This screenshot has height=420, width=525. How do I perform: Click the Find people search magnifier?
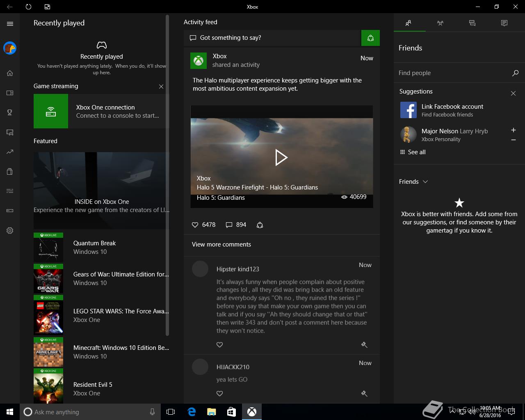pyautogui.click(x=515, y=73)
